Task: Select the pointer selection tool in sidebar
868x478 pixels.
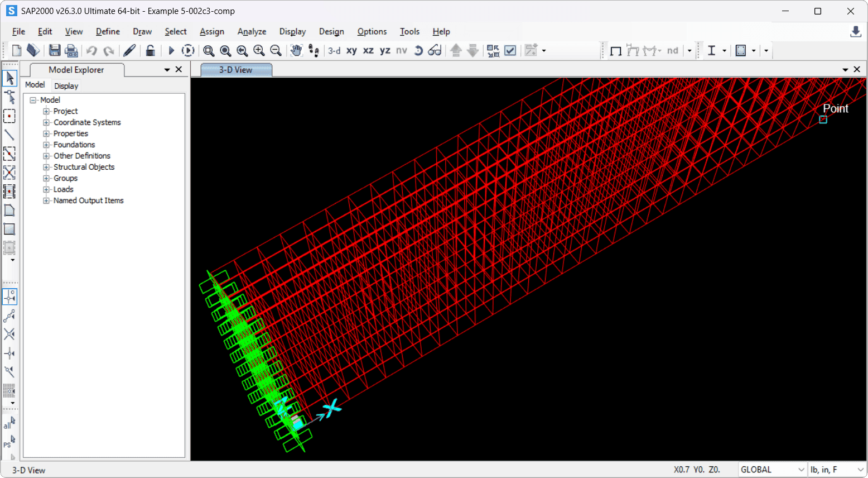Action: pos(9,79)
